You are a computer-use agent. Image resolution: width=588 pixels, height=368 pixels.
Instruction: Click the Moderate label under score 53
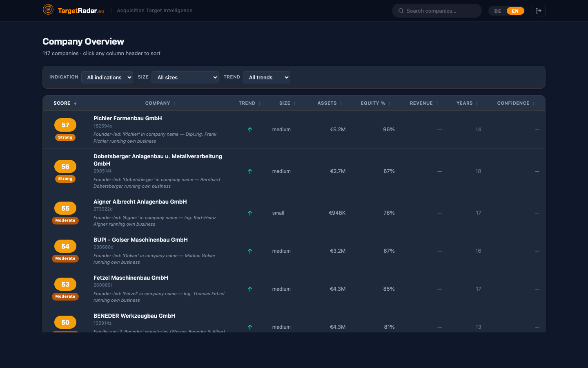click(x=65, y=296)
